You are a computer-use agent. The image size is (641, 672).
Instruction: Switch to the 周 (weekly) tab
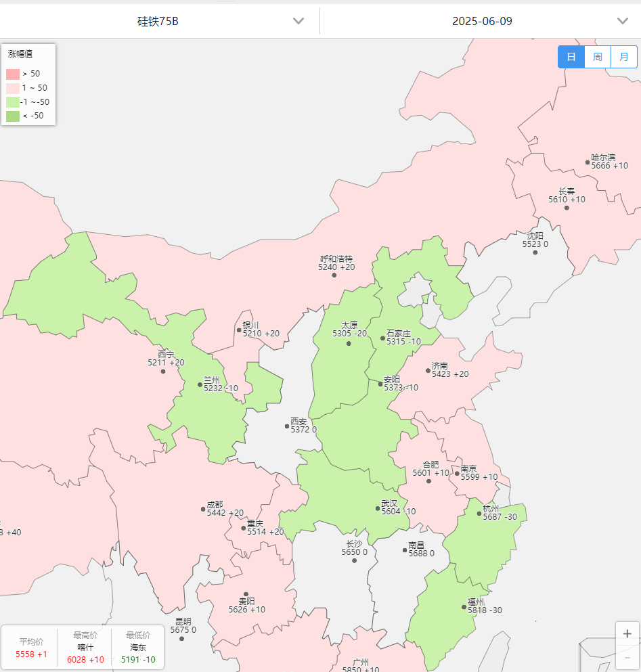point(597,57)
